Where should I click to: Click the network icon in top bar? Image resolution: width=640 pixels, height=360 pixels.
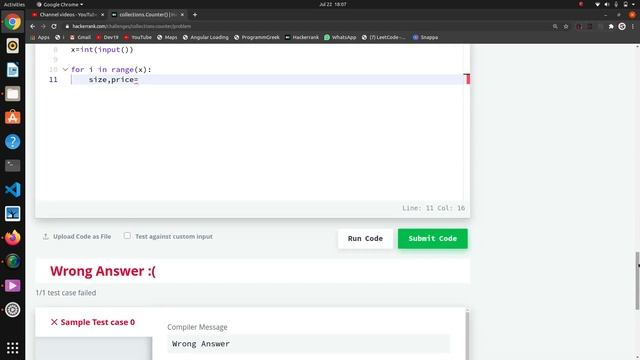click(x=598, y=4)
